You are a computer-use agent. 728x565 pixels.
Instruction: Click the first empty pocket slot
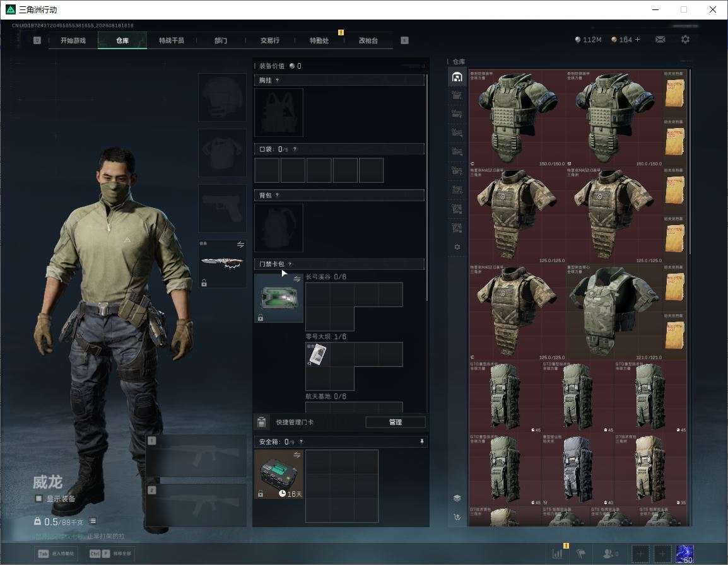pos(267,170)
